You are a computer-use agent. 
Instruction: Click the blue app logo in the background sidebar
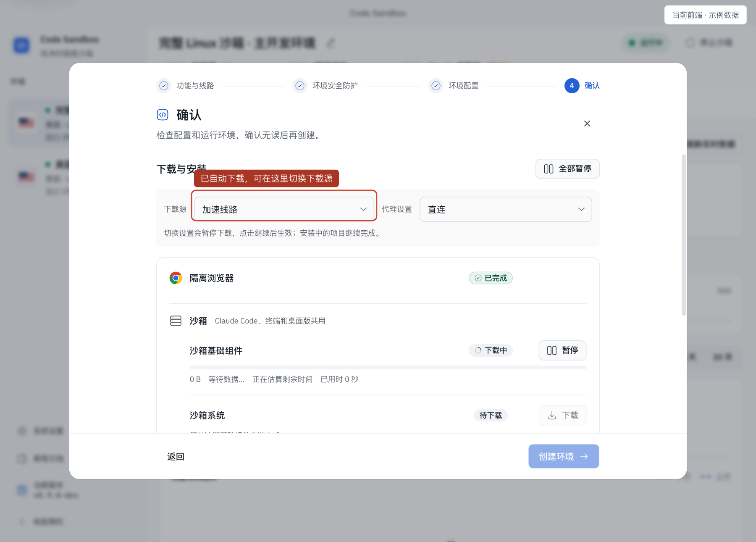point(22,45)
